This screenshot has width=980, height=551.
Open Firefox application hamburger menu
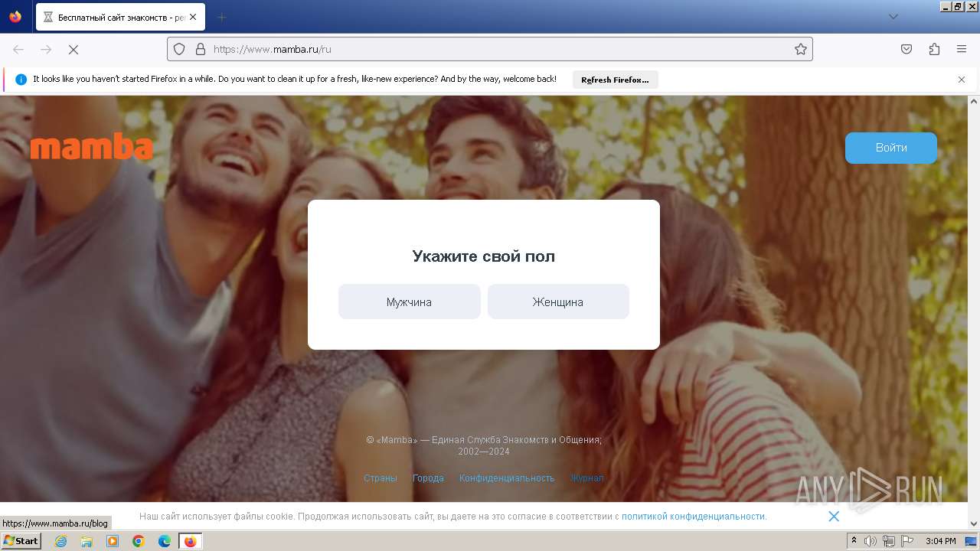(x=962, y=49)
